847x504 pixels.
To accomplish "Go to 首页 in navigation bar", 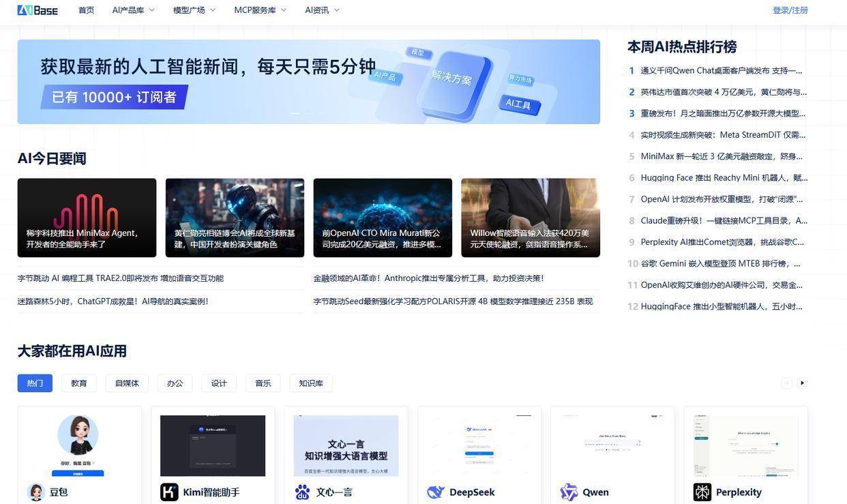I will [87, 10].
